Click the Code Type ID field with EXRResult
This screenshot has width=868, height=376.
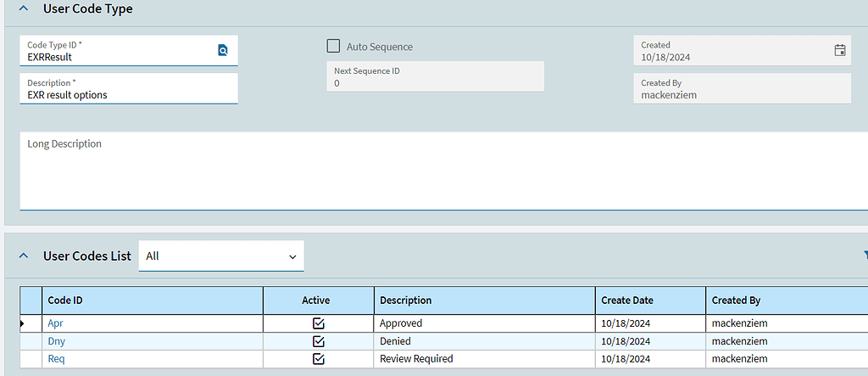[129, 50]
